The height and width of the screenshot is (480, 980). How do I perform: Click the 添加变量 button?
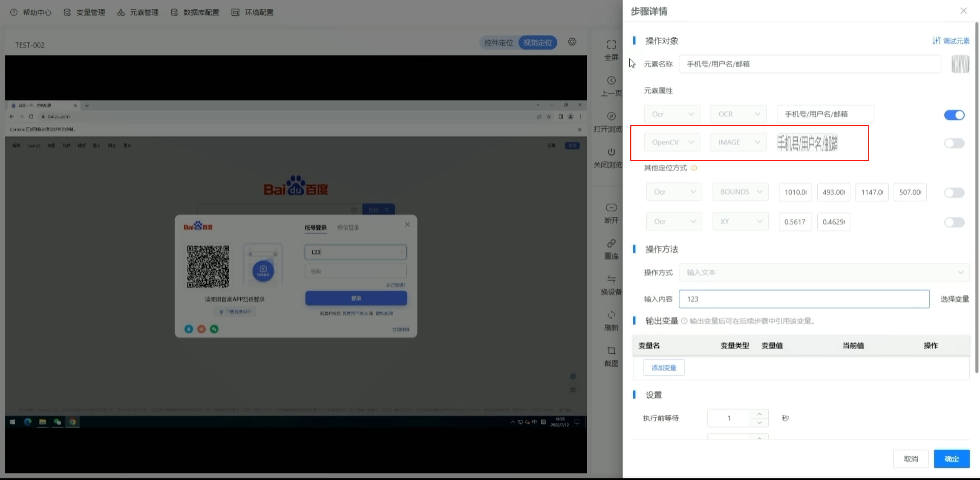(663, 368)
